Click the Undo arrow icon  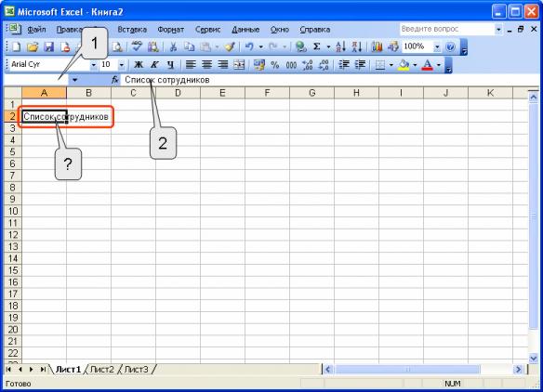click(249, 46)
